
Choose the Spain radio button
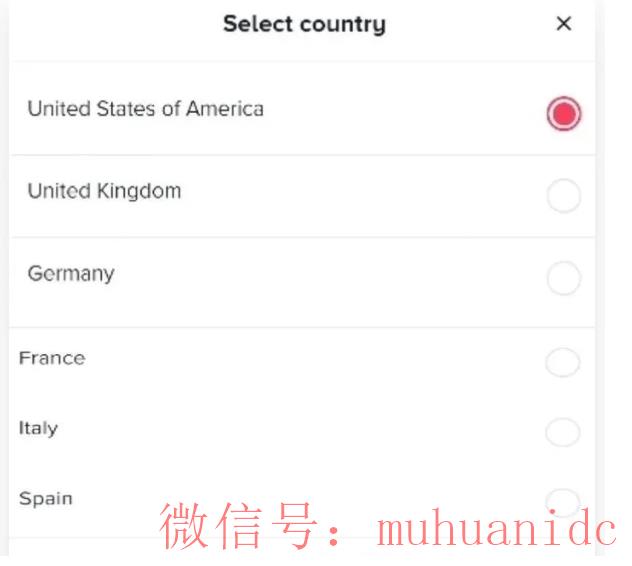click(x=563, y=499)
